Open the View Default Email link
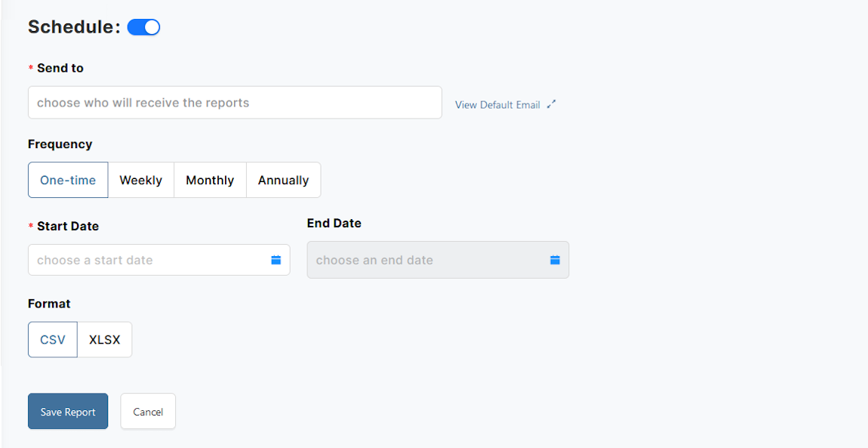Screen dimensions: 868x448 pos(498,104)
